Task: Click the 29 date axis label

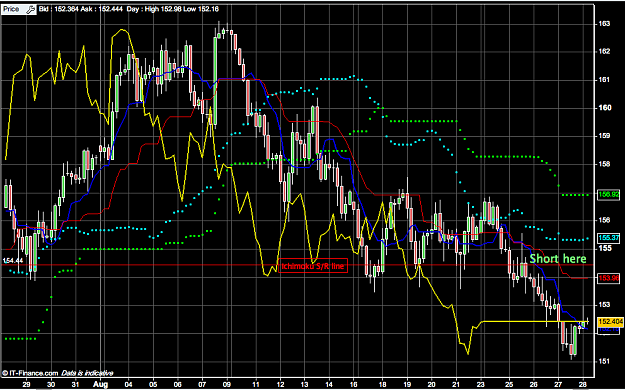Action: [27, 384]
